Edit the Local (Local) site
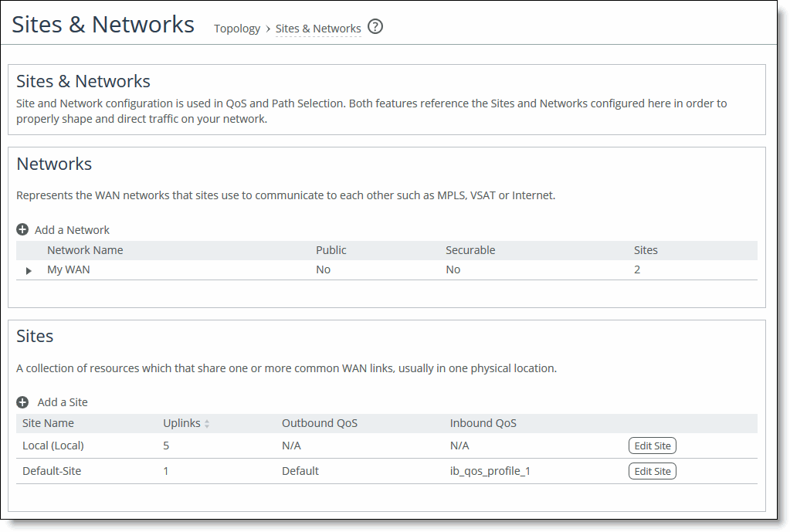 (x=652, y=446)
